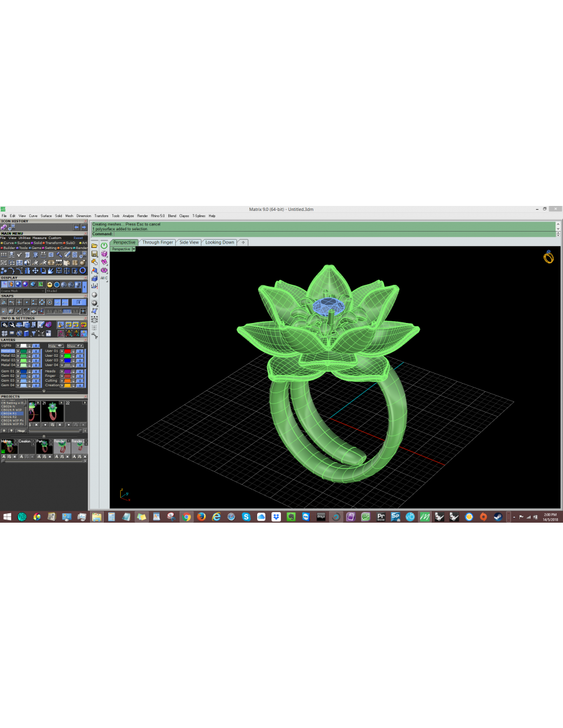Toggle visibility switch for Finger layer
Image resolution: width=563 pixels, height=728 pixels.
tap(80, 376)
